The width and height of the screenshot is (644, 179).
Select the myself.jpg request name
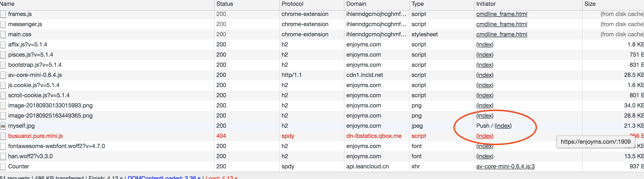(21, 126)
